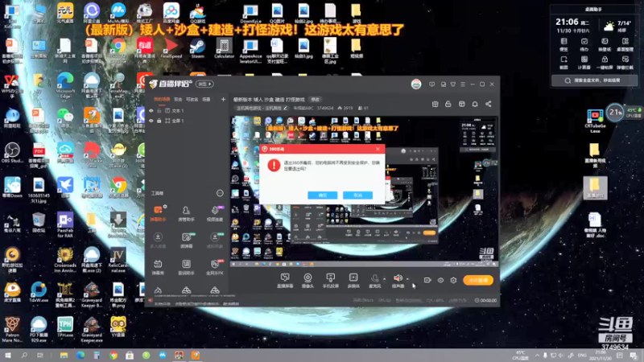Mute the microphone (麦克风) icon
Viewport: 644px width, 362px height.
(x=374, y=279)
